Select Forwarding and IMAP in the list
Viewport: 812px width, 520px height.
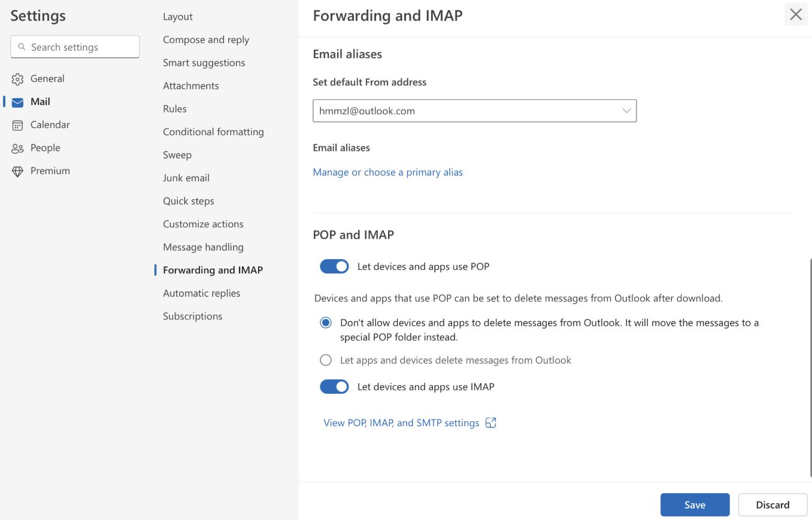pos(213,270)
